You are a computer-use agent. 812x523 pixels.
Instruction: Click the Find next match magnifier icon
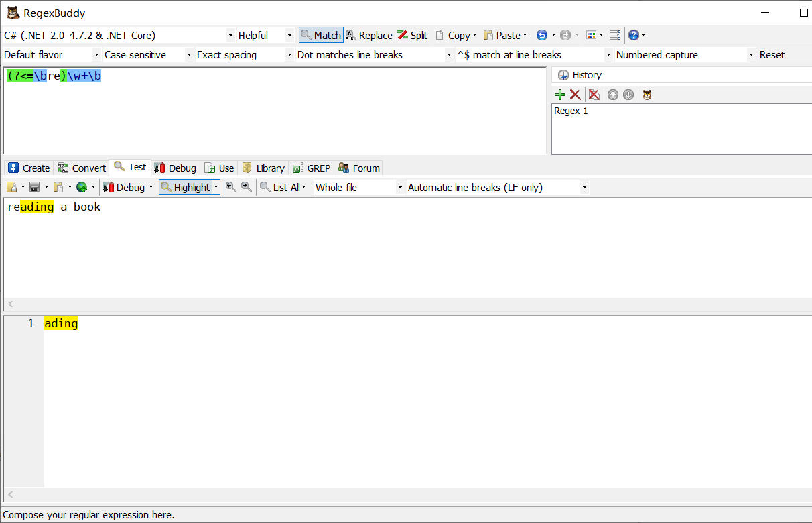[x=247, y=187]
